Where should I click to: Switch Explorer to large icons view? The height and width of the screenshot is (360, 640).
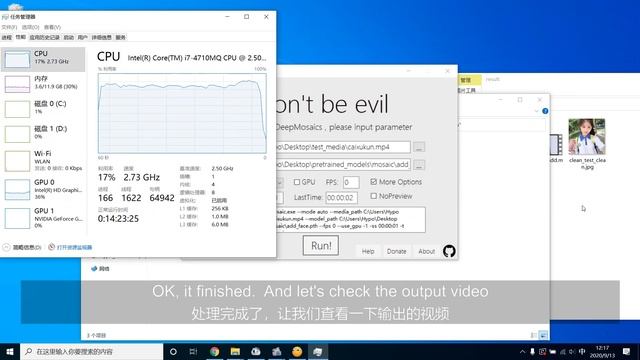tap(543, 335)
